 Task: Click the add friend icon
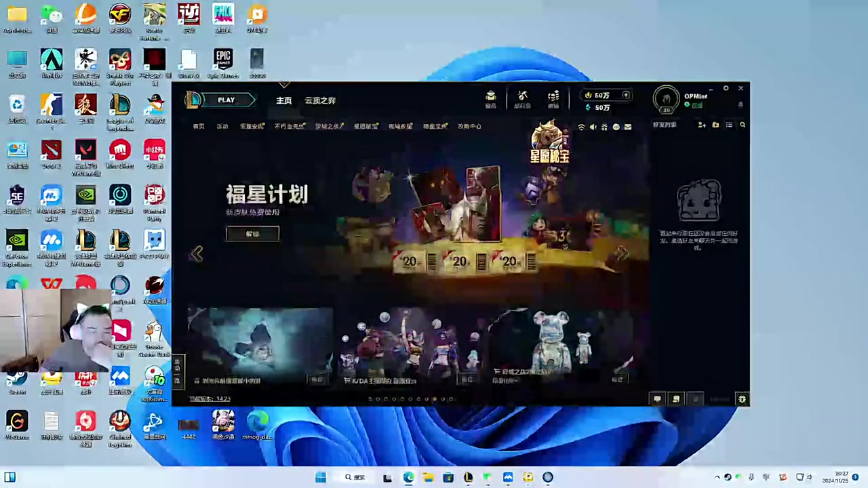tap(702, 125)
